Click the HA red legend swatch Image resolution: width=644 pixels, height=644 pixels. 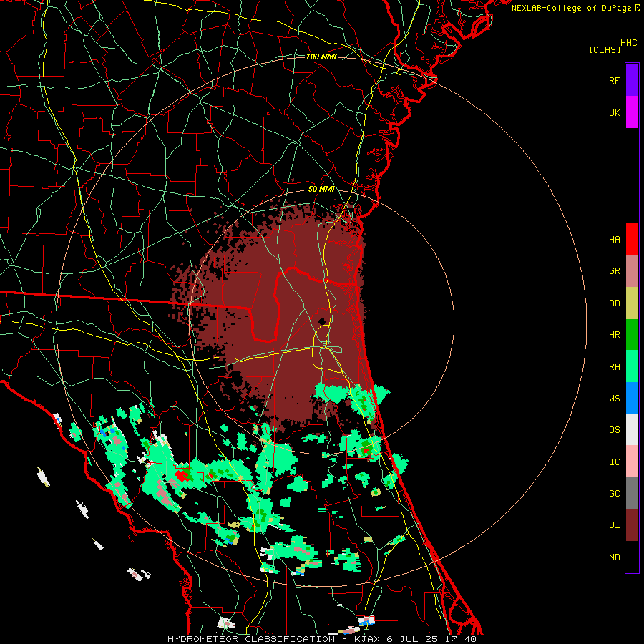point(632,239)
